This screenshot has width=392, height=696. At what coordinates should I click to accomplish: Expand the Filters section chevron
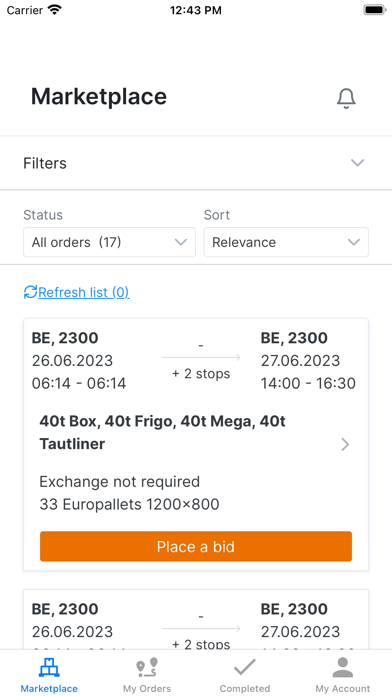point(357,162)
